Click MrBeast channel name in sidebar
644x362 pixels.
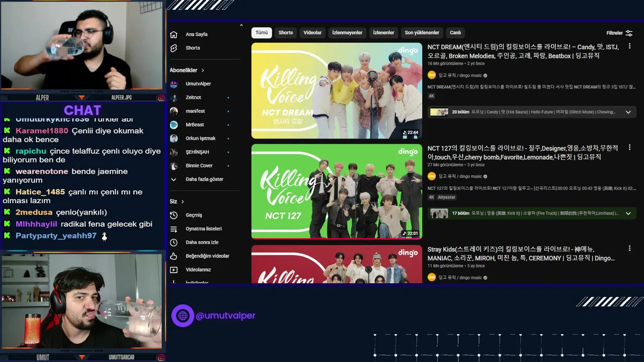pyautogui.click(x=195, y=125)
